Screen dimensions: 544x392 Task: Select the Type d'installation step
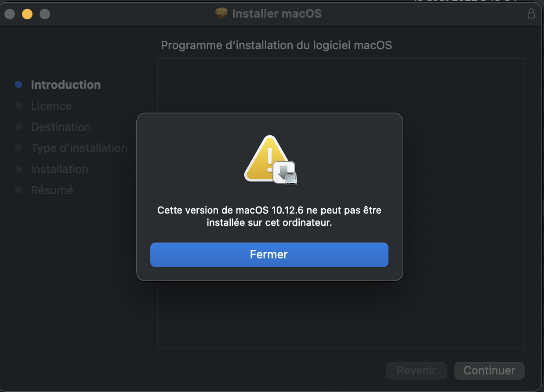coord(79,148)
